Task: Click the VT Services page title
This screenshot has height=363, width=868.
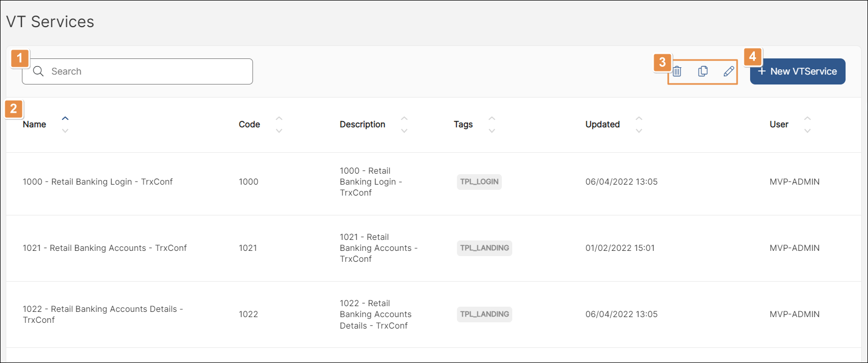Action: click(50, 22)
